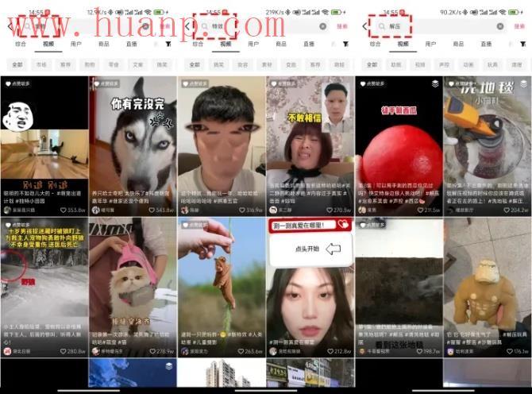Switch to the 综合 tab on the 特效 screen
This screenshot has width=532, height=394.
pos(198,44)
